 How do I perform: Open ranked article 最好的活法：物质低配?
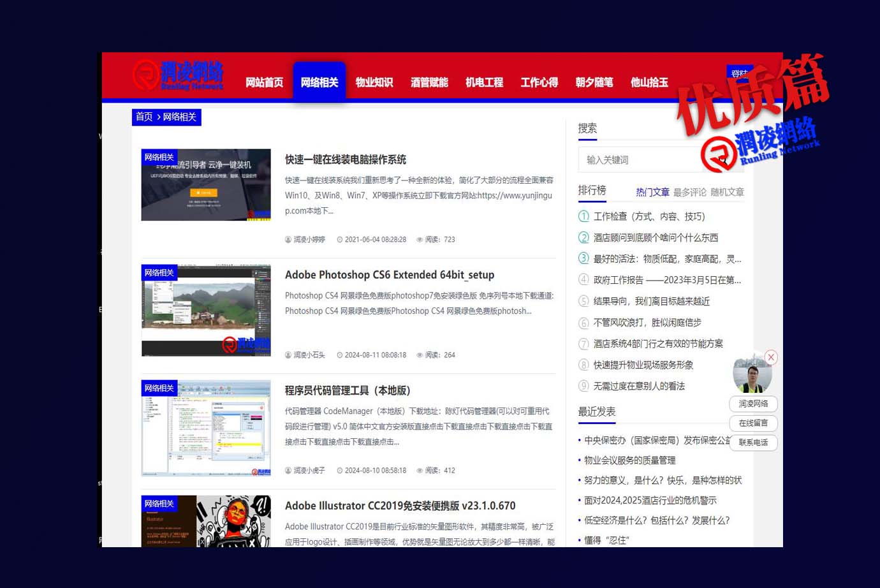667,259
